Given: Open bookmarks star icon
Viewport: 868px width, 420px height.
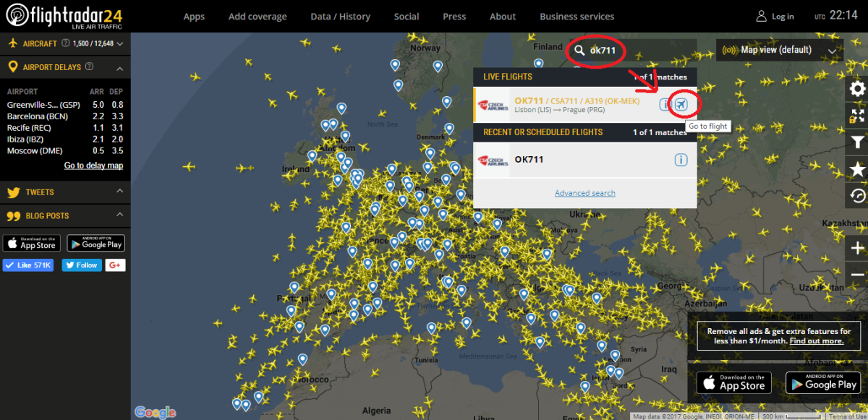Looking at the screenshot, I should coord(857,169).
